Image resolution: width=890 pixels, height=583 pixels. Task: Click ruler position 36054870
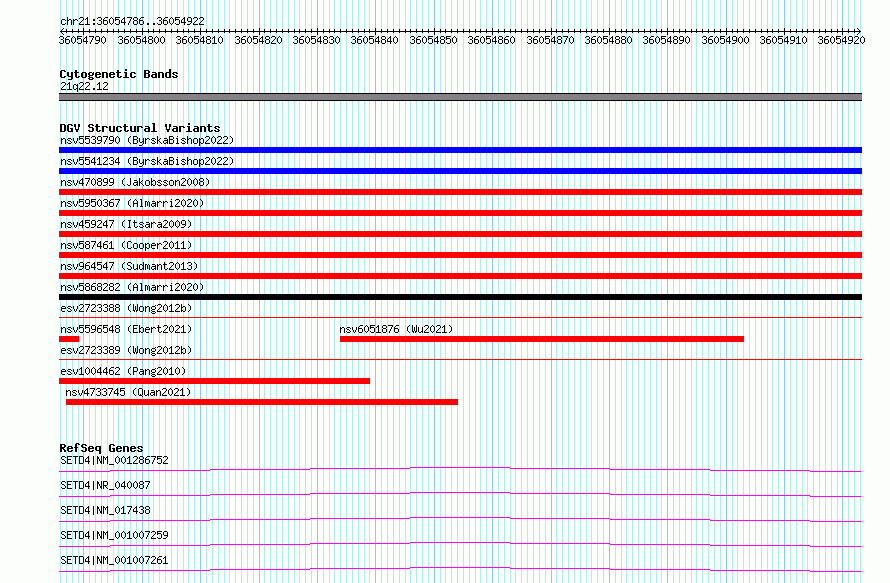click(551, 40)
